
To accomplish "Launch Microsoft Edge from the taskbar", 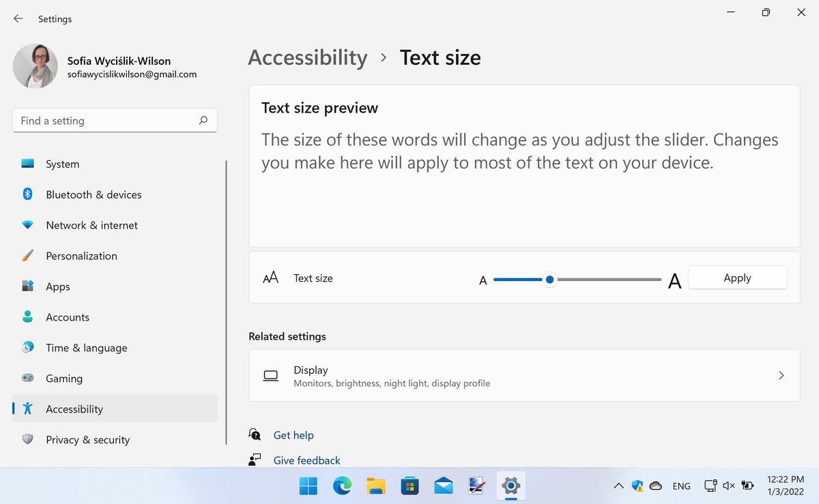I will (342, 486).
